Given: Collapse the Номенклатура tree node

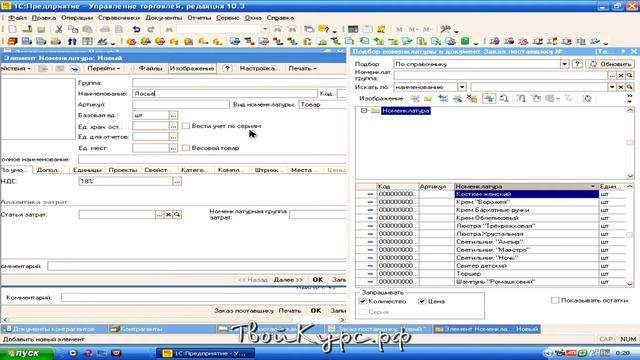Looking at the screenshot, I should pos(364,111).
